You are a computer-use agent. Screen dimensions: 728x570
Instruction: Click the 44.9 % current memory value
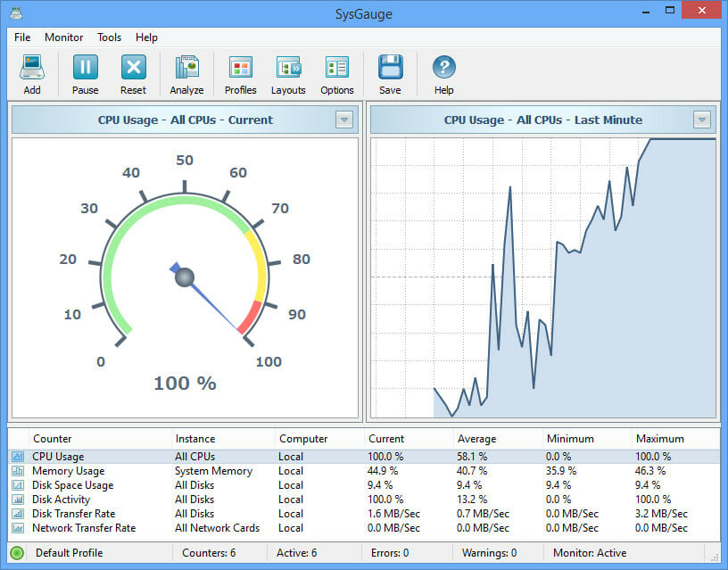tap(383, 471)
